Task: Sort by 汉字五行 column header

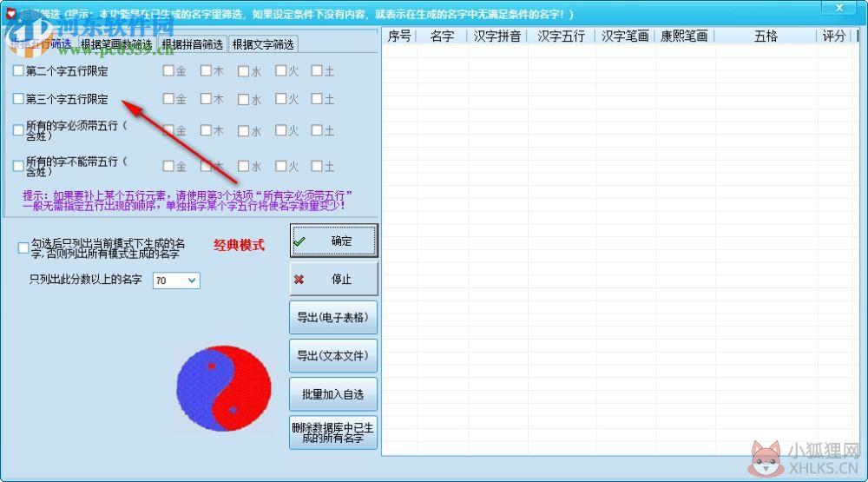Action: point(562,36)
